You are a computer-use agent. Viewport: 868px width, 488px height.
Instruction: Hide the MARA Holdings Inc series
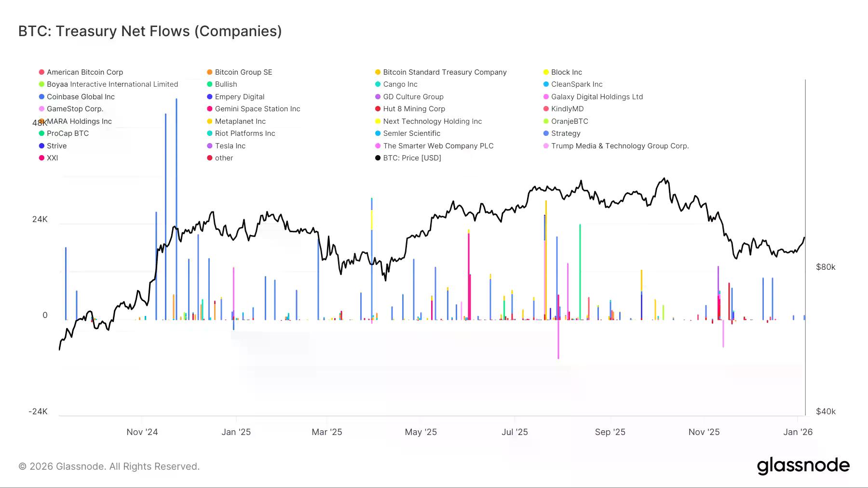point(79,121)
